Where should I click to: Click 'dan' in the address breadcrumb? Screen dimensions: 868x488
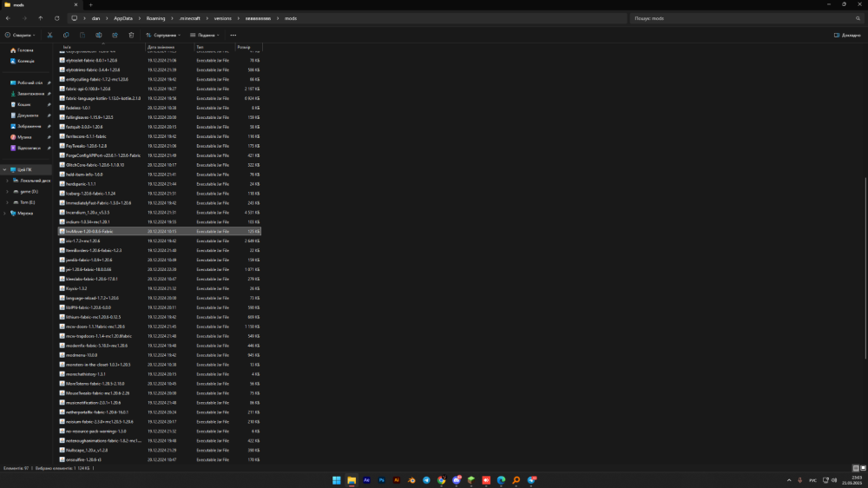coord(95,18)
